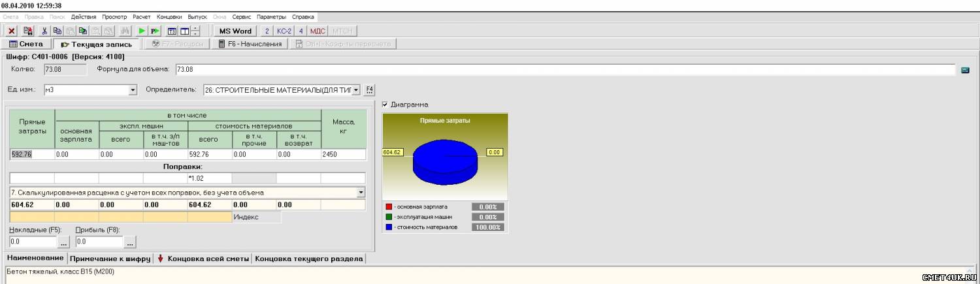Open the Параметры menu

[271, 16]
